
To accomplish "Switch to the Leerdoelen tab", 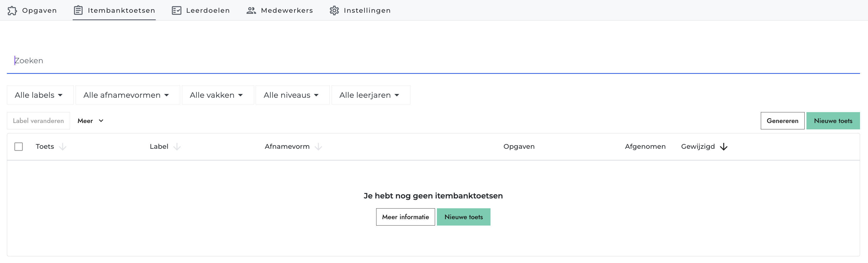I will click(x=201, y=10).
